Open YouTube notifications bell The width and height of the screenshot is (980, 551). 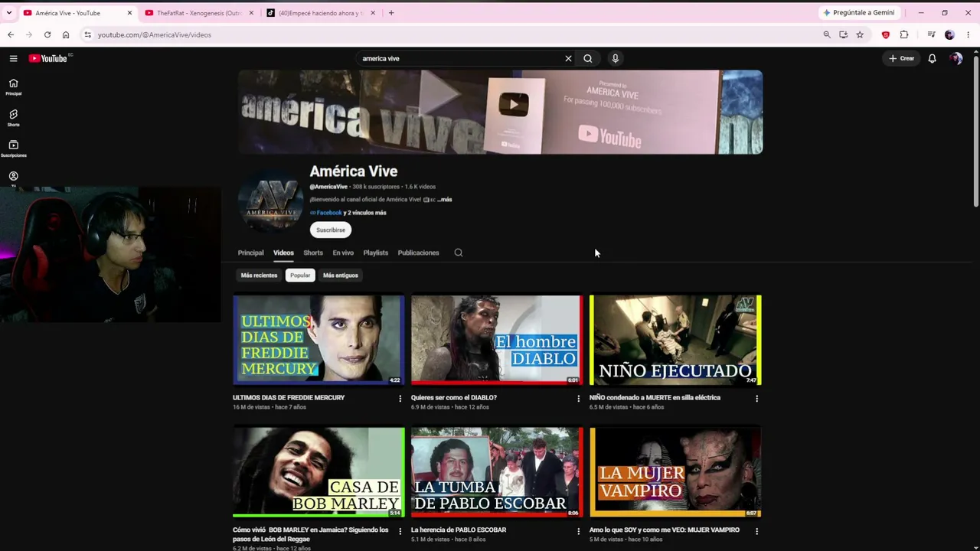(932, 58)
